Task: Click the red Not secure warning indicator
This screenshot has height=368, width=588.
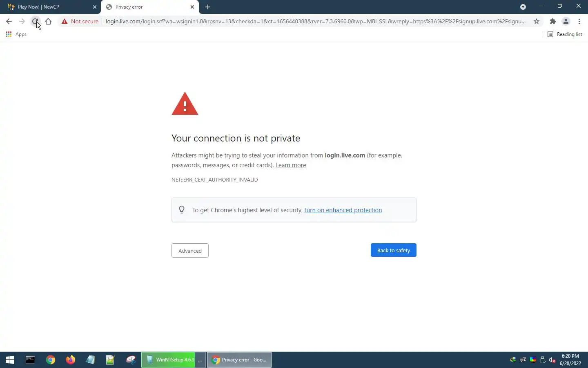Action: [80, 21]
